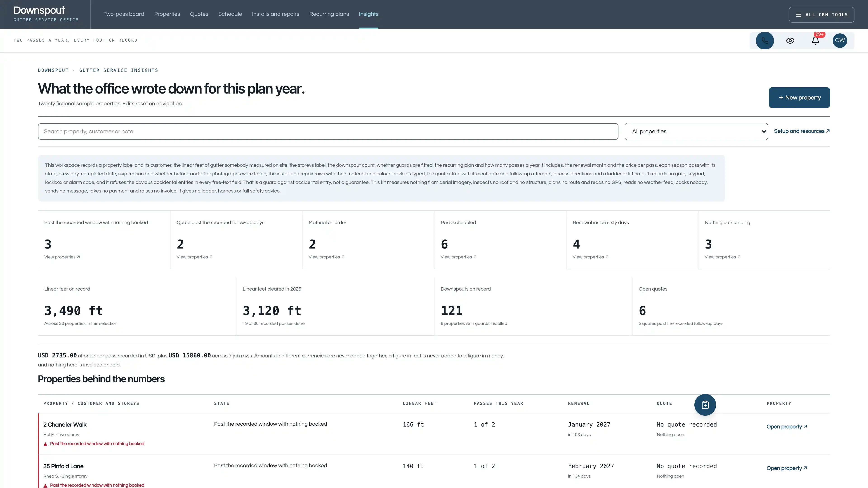Click the 121 downspouts on record figure
The image size is (868, 488).
coord(452,310)
